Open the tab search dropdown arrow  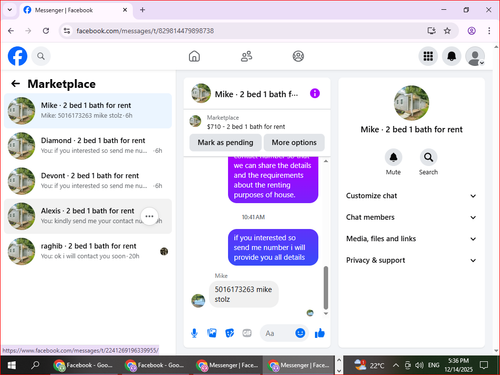[x=10, y=10]
